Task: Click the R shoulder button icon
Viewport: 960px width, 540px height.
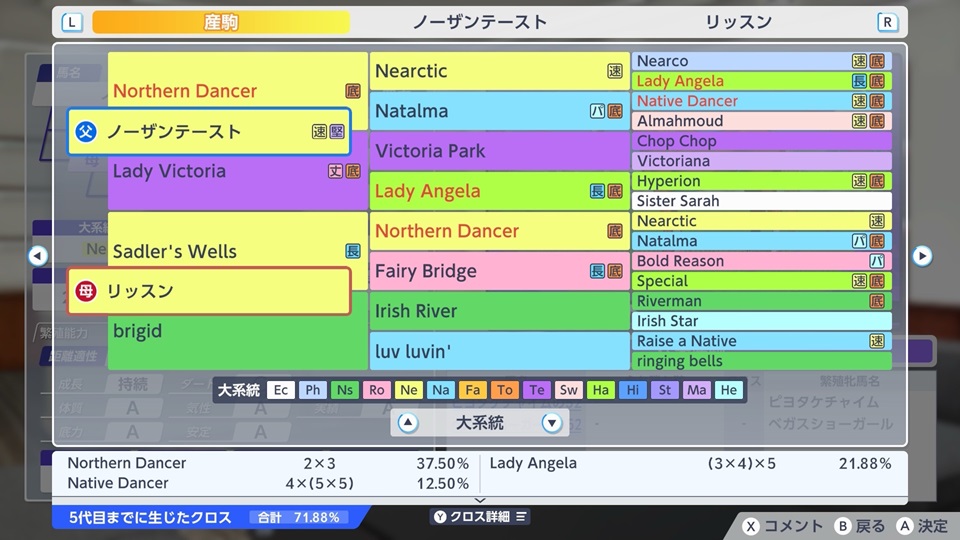Action: click(887, 23)
